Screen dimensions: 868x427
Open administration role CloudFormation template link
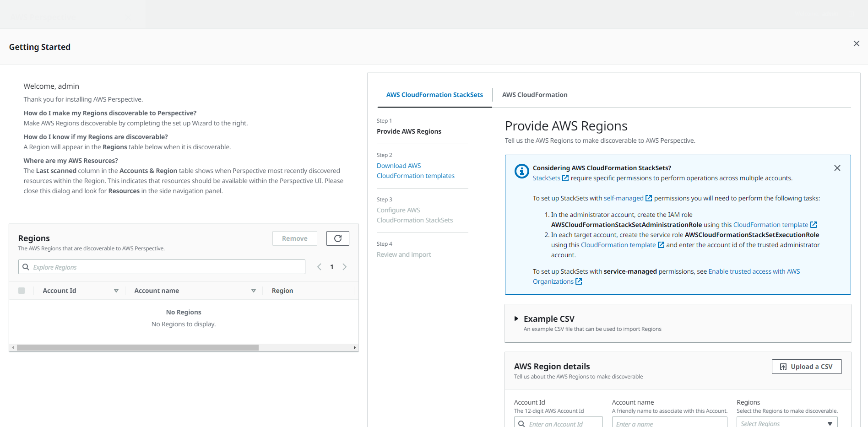point(775,225)
